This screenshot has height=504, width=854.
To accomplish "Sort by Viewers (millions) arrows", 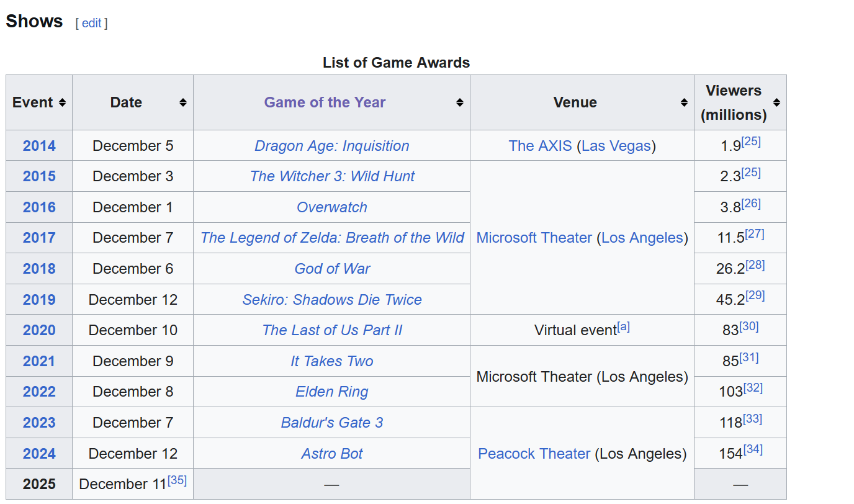I will coord(776,102).
